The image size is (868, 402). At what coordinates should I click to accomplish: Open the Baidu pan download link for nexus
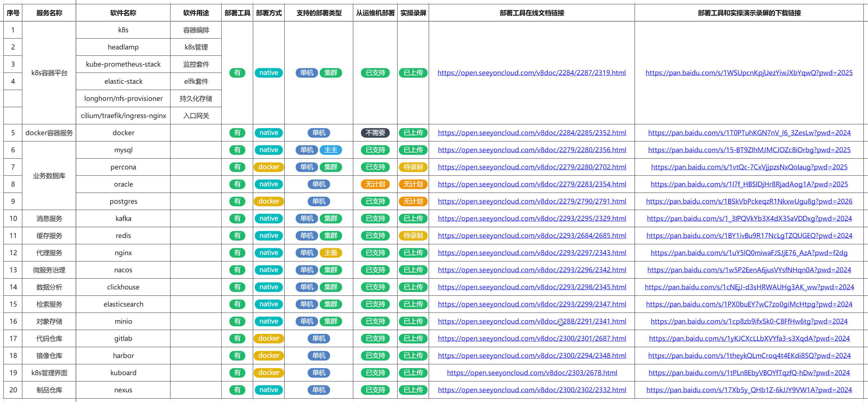click(749, 390)
